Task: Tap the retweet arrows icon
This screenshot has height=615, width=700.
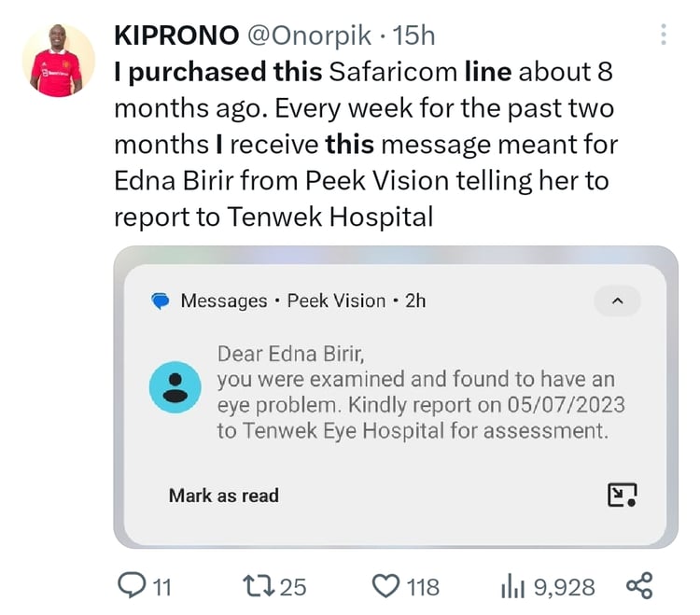Action: (x=259, y=586)
